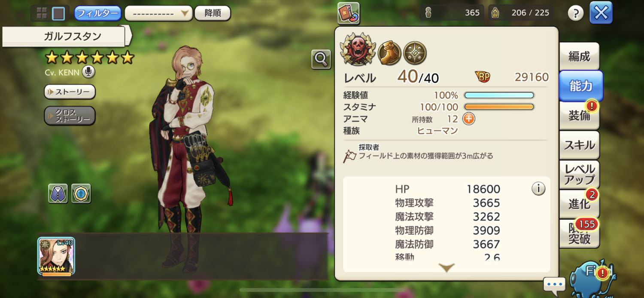The image size is (644, 298).
Task: Tap the magnifying glass zoom icon
Action: pyautogui.click(x=321, y=59)
